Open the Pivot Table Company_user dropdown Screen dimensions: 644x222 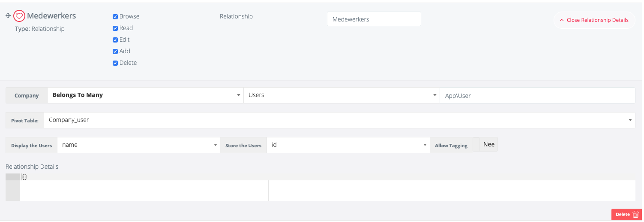[x=339, y=120]
